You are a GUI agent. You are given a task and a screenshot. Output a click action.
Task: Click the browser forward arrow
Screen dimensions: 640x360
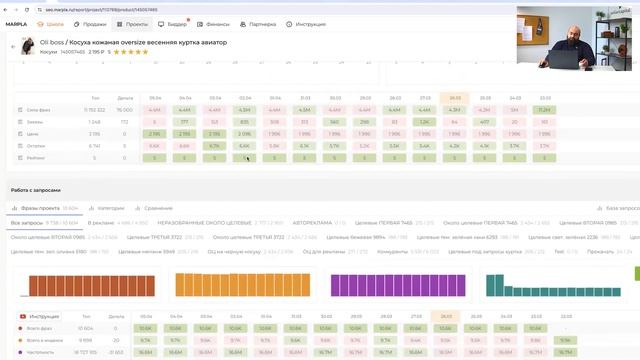tap(16, 10)
